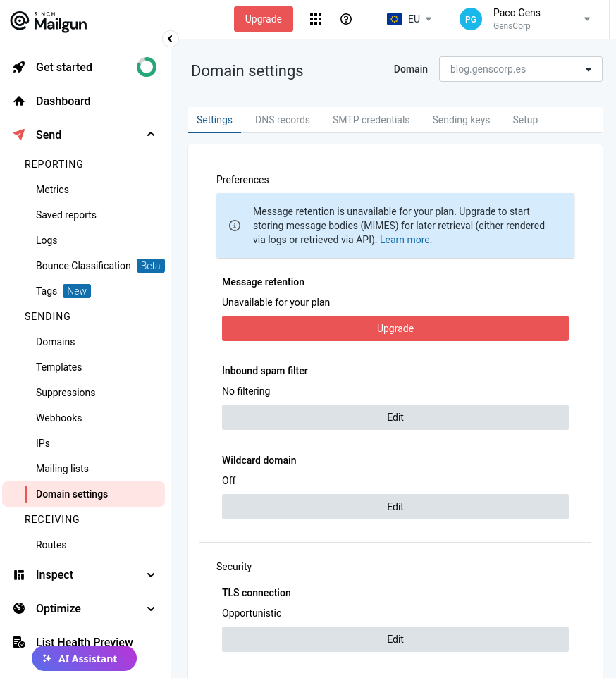Image resolution: width=616 pixels, height=678 pixels.
Task: Click the Get started rocket icon
Action: pyautogui.click(x=20, y=68)
